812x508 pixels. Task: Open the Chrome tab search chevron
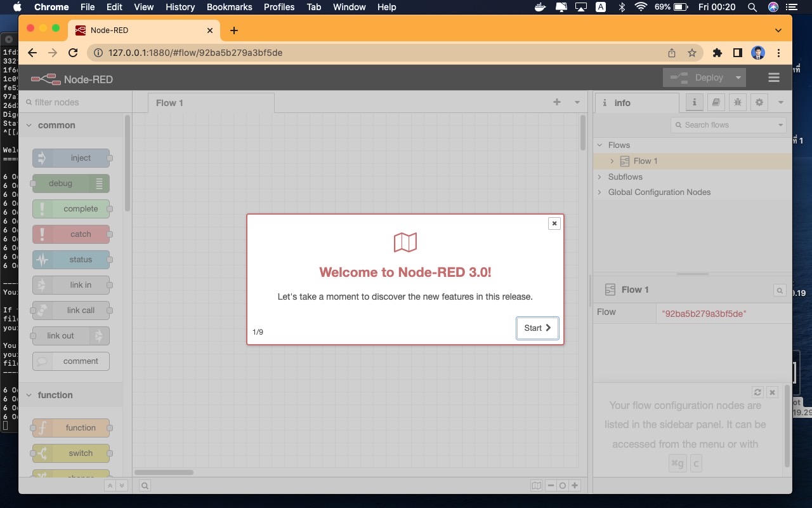click(x=778, y=30)
